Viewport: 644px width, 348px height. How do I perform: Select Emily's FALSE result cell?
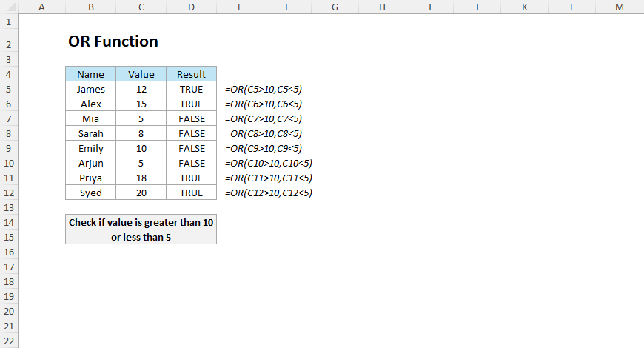pyautogui.click(x=192, y=148)
